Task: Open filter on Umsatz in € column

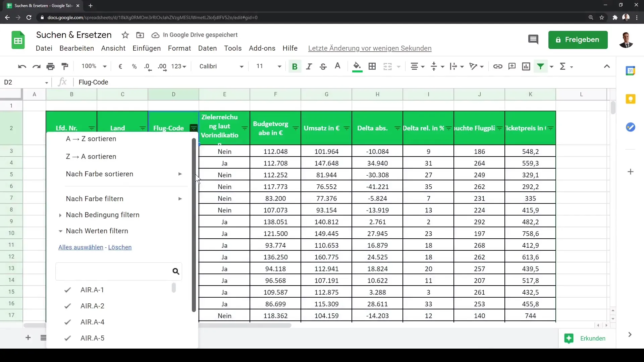Action: click(x=346, y=128)
